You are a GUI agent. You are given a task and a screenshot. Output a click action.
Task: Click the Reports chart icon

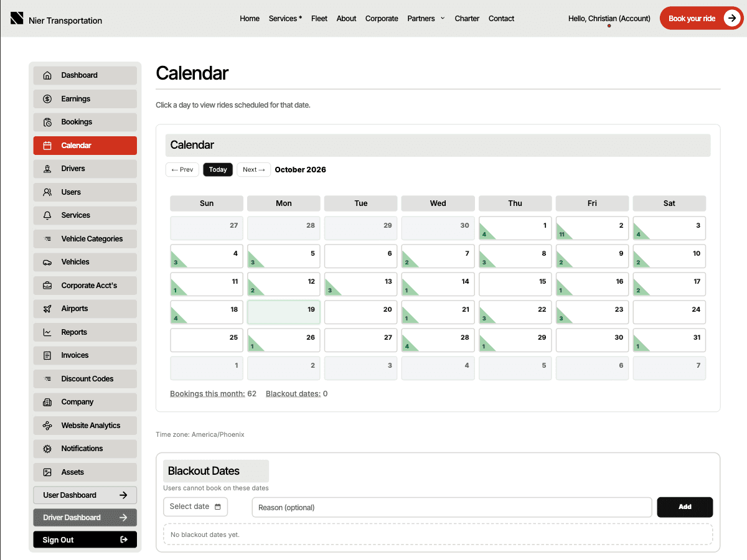(x=47, y=332)
